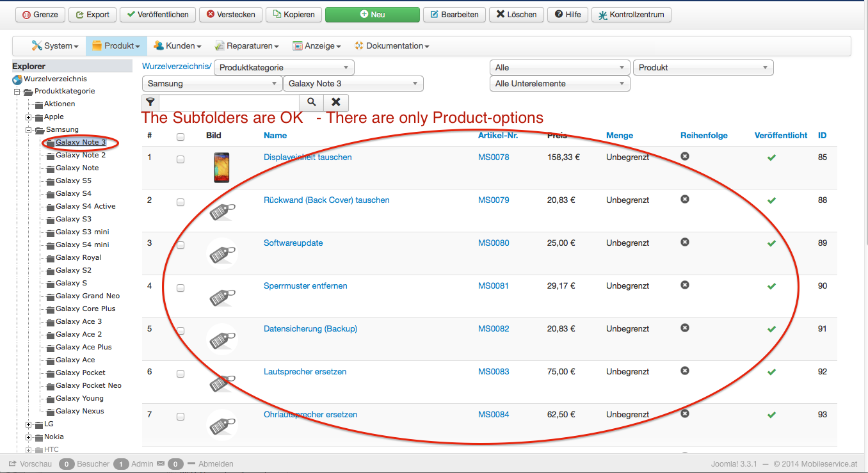This screenshot has width=868, height=473.
Task: Click the Veröffentlichen button
Action: coord(157,15)
